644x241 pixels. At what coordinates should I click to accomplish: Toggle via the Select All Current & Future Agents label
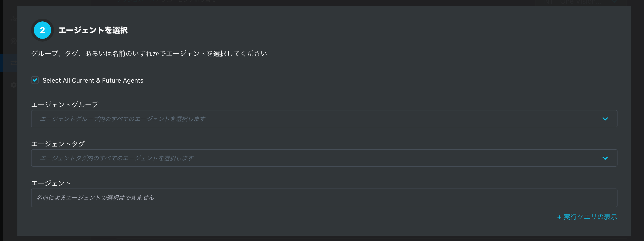(x=93, y=80)
